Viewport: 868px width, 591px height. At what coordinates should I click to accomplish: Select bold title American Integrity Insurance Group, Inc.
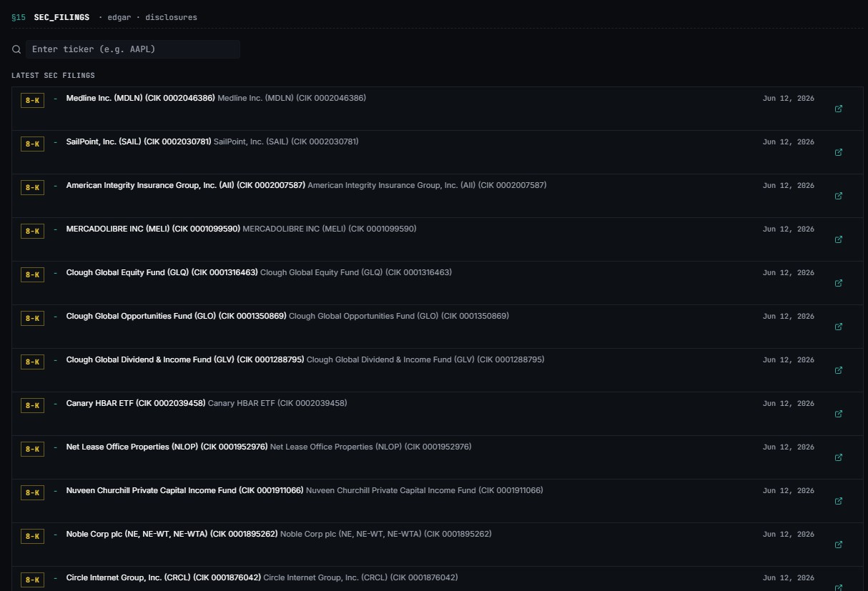click(x=185, y=185)
